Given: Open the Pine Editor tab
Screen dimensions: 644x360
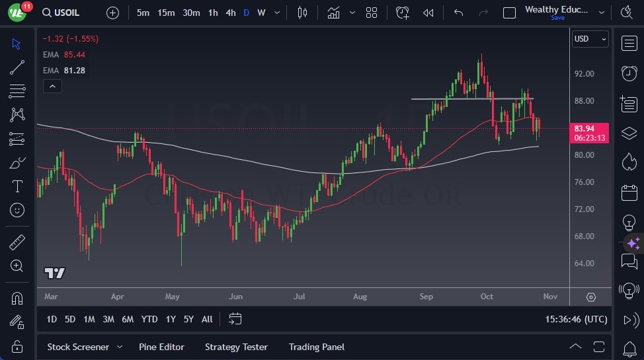Looking at the screenshot, I should (161, 347).
